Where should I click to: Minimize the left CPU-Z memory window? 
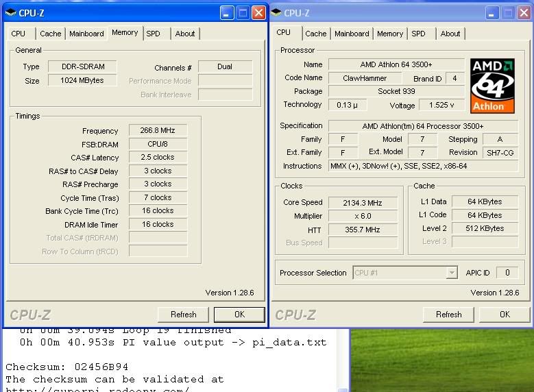pyautogui.click(x=227, y=12)
